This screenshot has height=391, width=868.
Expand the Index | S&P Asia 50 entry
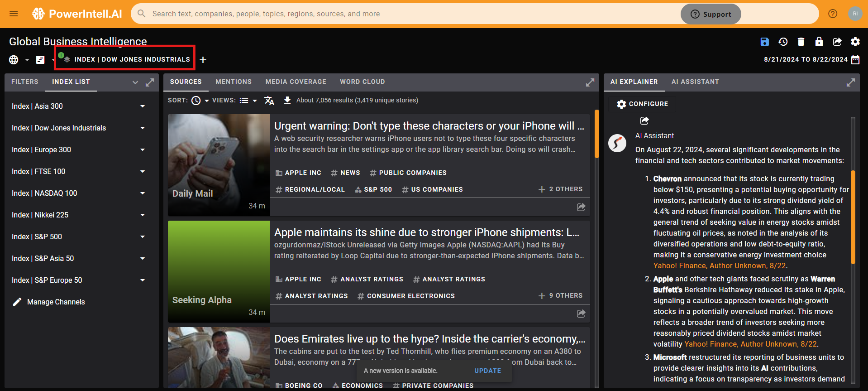click(x=143, y=259)
